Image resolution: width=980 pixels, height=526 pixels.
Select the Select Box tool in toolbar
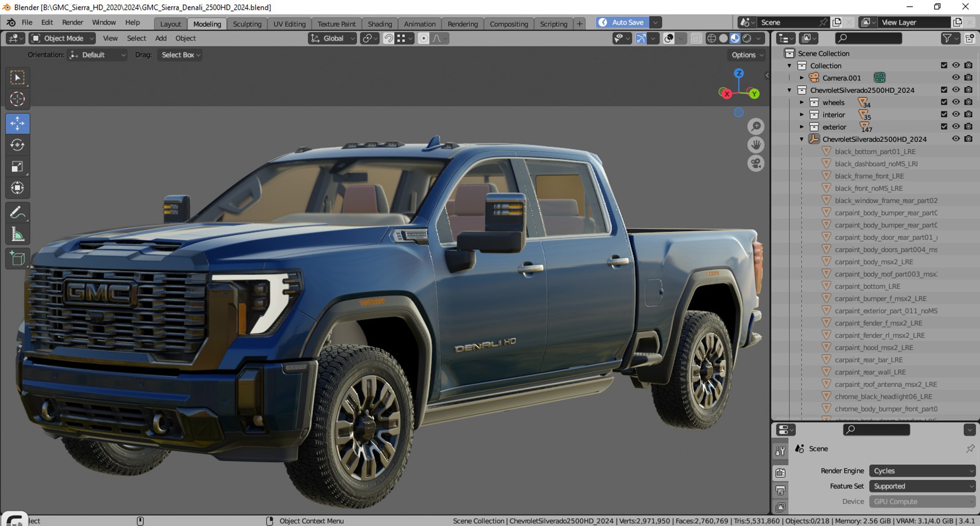point(17,78)
